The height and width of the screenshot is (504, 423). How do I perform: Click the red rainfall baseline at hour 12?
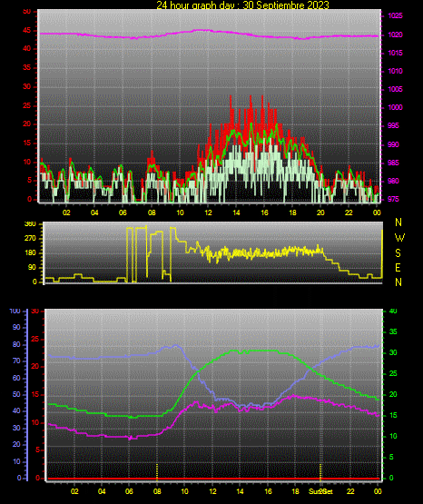(x=212, y=479)
